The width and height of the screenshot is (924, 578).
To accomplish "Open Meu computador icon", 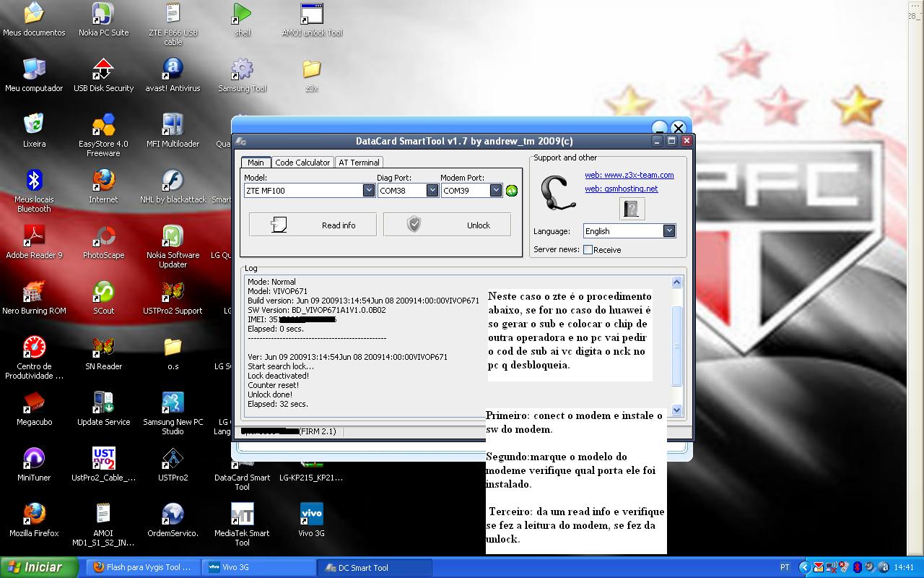I will pyautogui.click(x=34, y=75).
